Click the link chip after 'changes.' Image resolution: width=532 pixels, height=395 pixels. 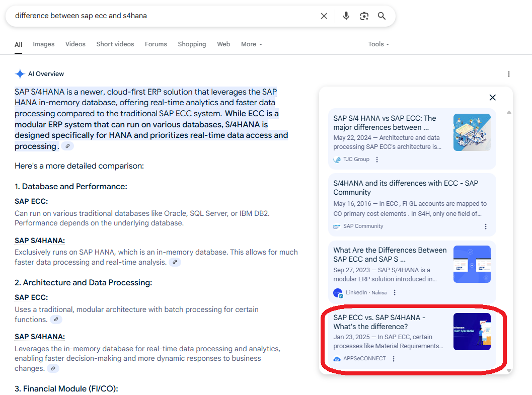click(x=53, y=368)
